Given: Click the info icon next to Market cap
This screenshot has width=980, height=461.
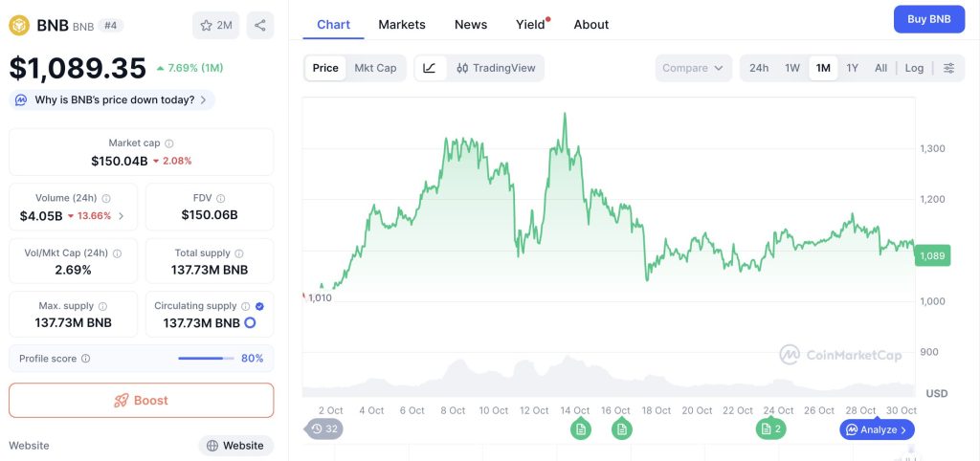Looking at the screenshot, I should tap(169, 143).
